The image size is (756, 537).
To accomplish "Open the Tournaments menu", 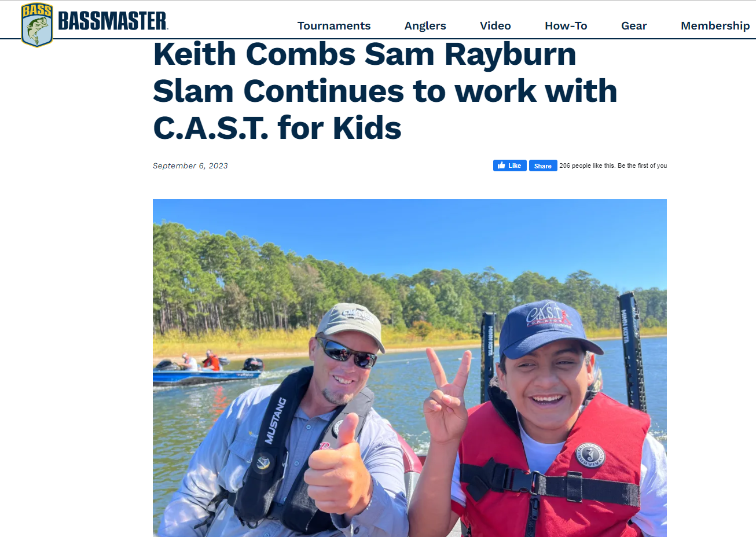I will [x=334, y=25].
